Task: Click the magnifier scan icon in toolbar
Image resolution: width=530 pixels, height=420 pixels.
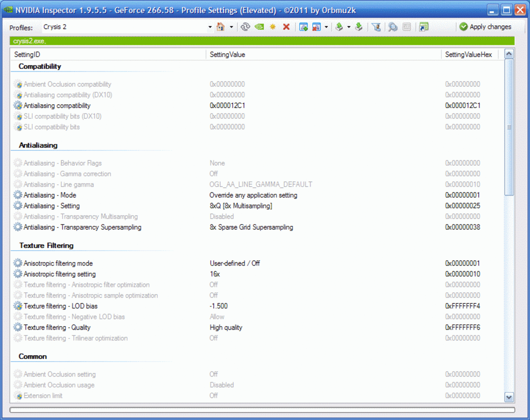Action: point(393,27)
